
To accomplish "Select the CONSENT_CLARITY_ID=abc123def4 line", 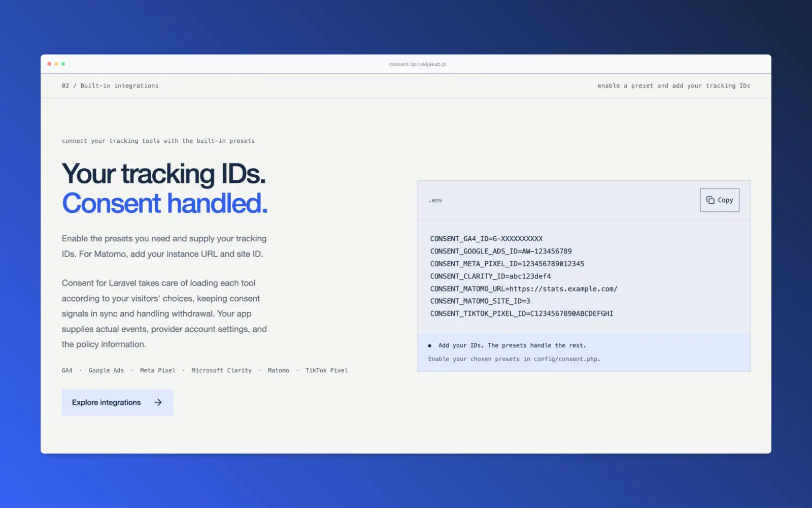I will (x=490, y=276).
